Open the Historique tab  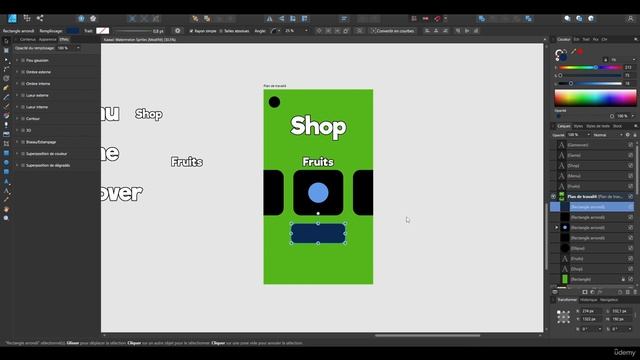tap(589, 300)
